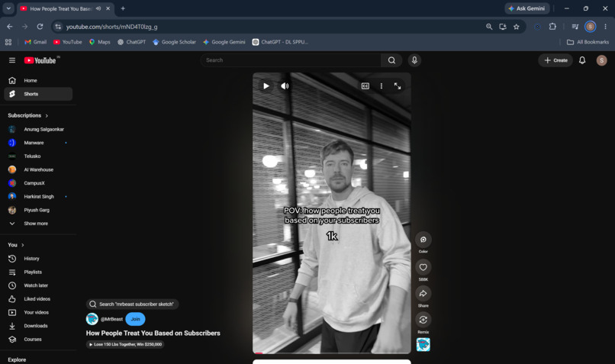Remix this Short

(x=423, y=320)
